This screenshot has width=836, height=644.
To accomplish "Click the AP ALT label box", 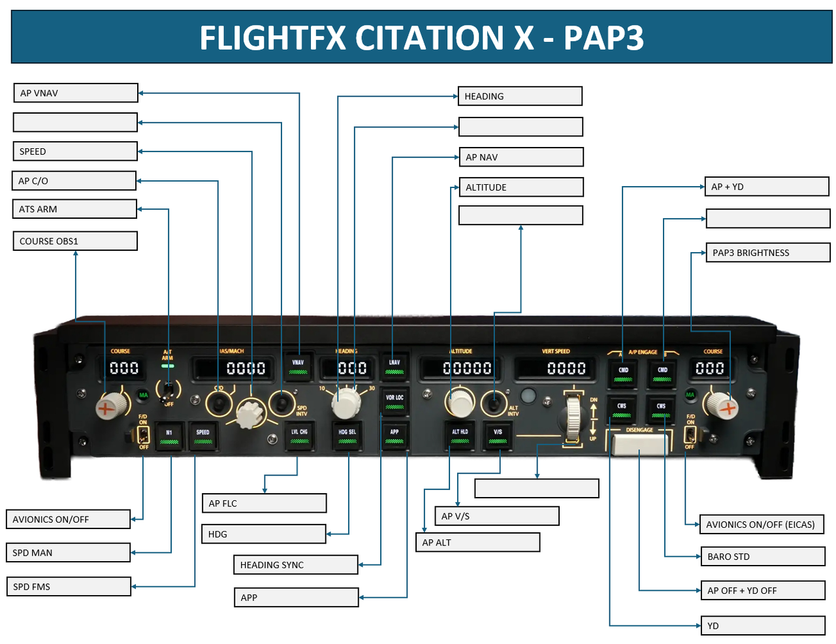I will [x=477, y=542].
